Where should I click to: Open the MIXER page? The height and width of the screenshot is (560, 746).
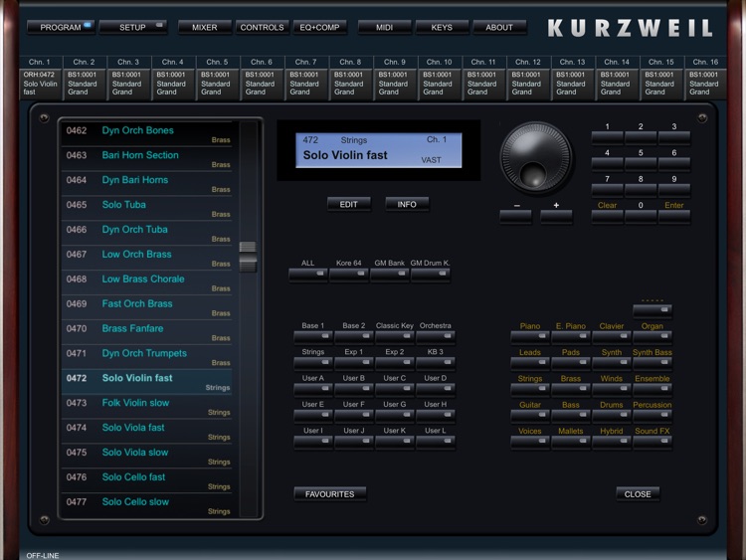(205, 27)
